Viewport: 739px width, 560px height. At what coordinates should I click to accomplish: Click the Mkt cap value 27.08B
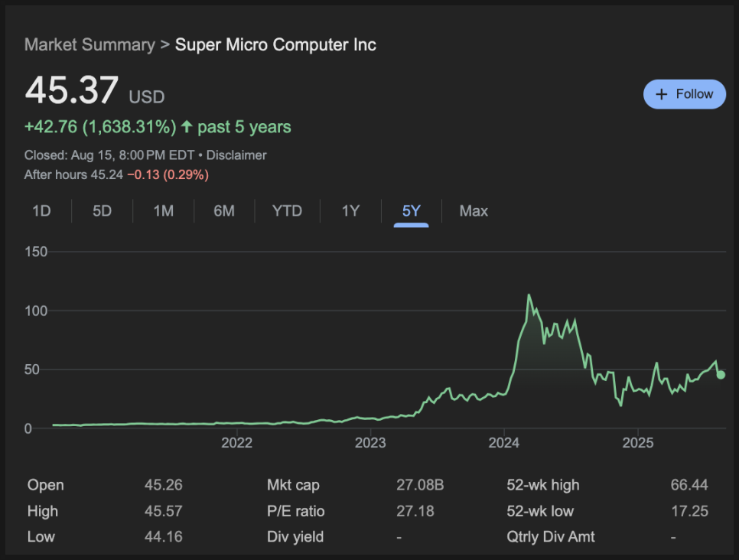click(420, 485)
